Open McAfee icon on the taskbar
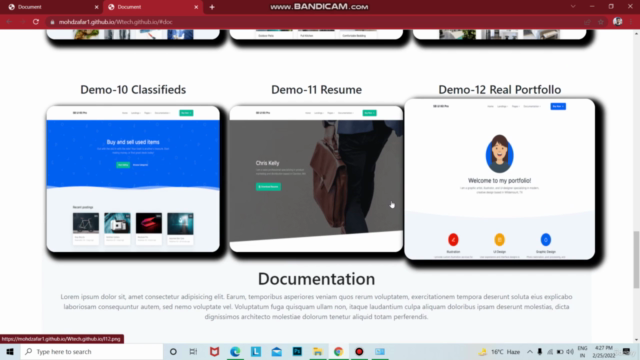Viewport: 640px width, 360px height. click(214, 351)
